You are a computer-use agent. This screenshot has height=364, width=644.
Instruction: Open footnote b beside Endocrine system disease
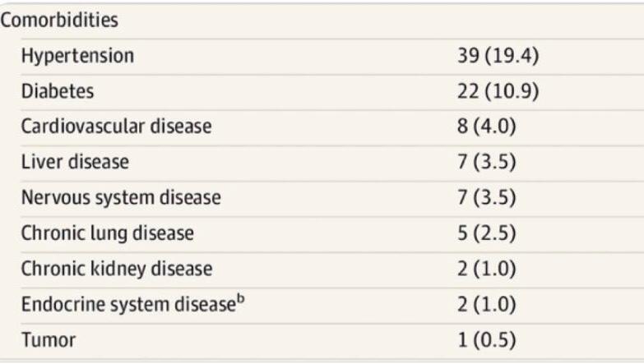[243, 299]
